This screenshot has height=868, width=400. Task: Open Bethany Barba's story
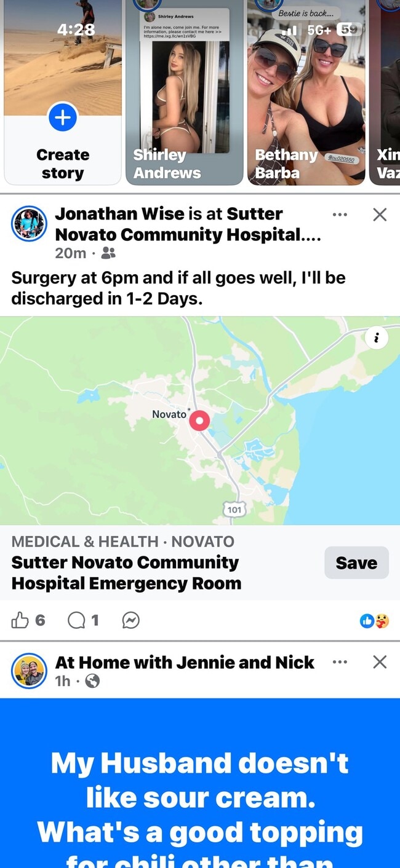306,92
